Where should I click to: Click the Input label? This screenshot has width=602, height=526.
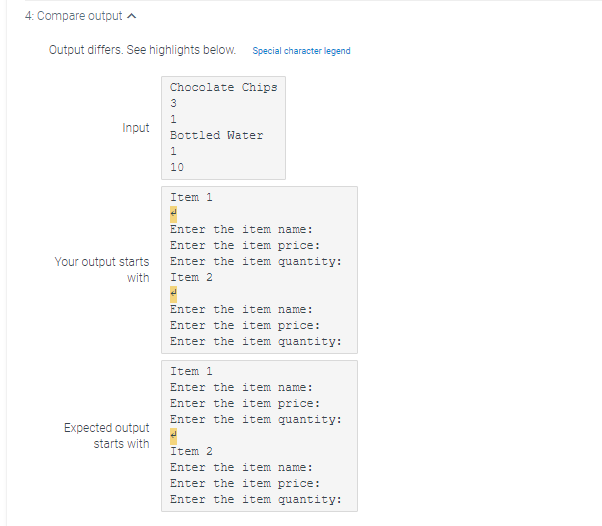tap(136, 128)
